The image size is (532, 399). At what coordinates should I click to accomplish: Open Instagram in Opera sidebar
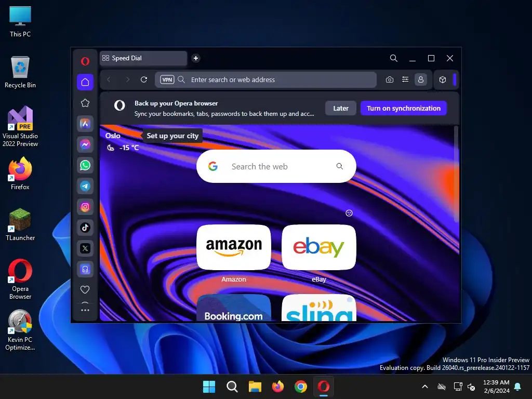point(85,207)
